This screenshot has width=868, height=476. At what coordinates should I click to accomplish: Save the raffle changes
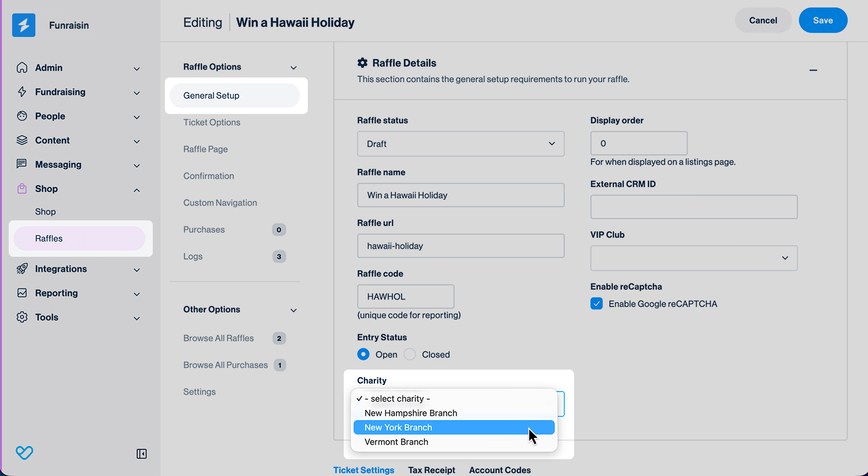(x=823, y=20)
